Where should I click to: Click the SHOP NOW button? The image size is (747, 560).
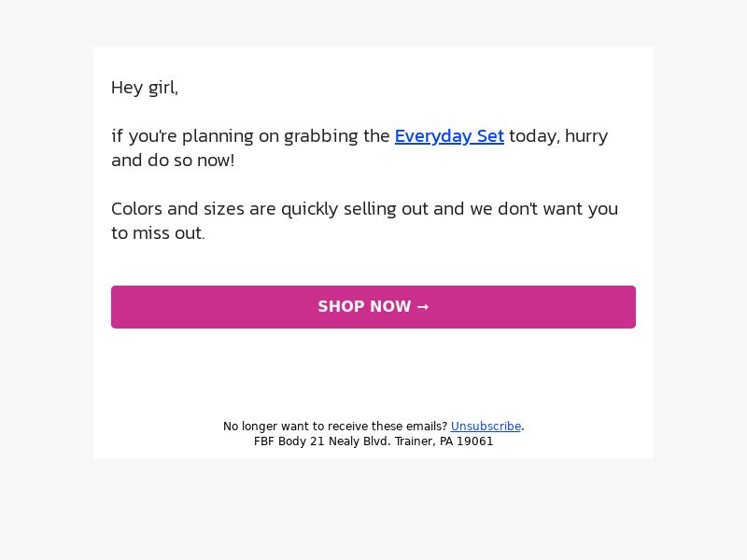(373, 307)
